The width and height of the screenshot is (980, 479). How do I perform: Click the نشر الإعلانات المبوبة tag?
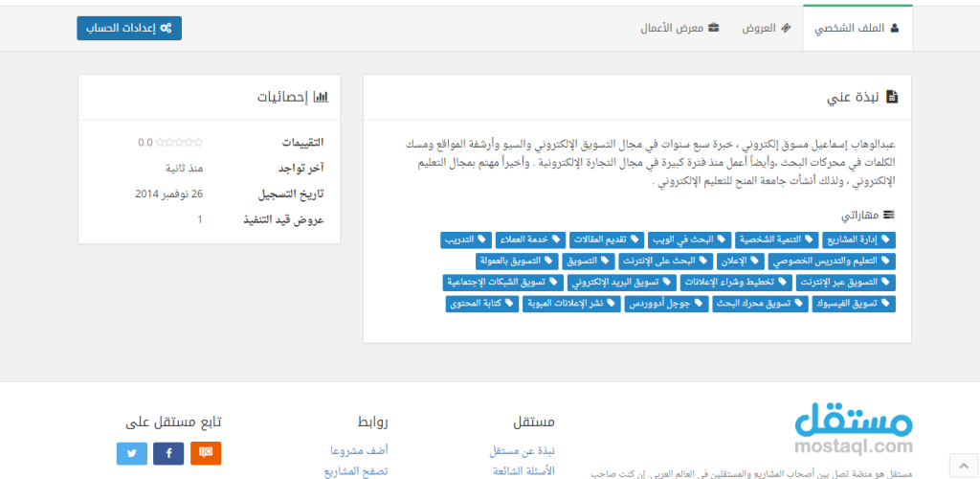(571, 304)
